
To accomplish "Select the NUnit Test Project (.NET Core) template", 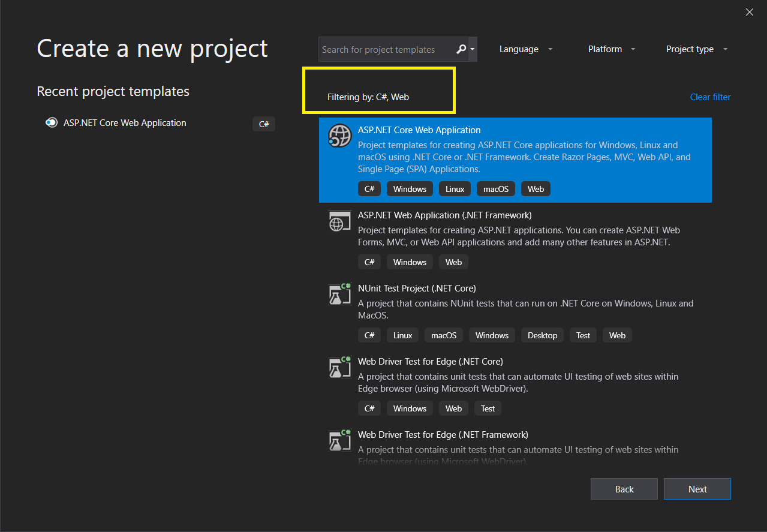I will click(515, 312).
